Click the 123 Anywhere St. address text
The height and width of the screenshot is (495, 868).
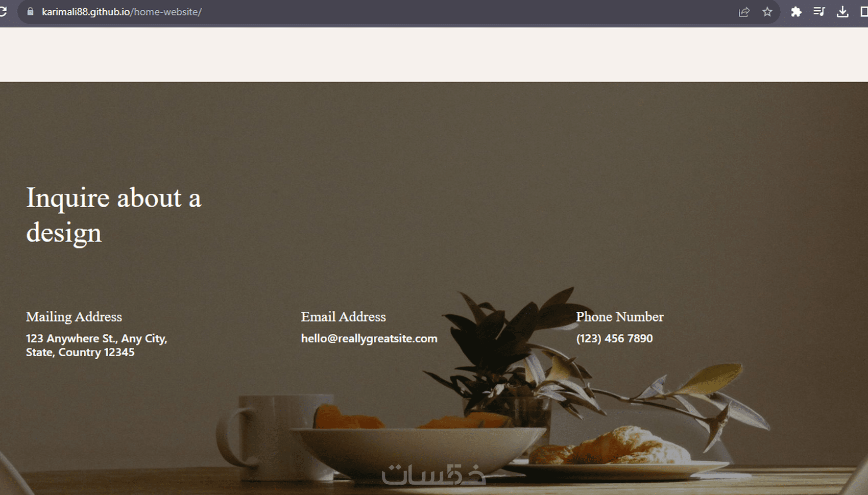click(x=97, y=345)
